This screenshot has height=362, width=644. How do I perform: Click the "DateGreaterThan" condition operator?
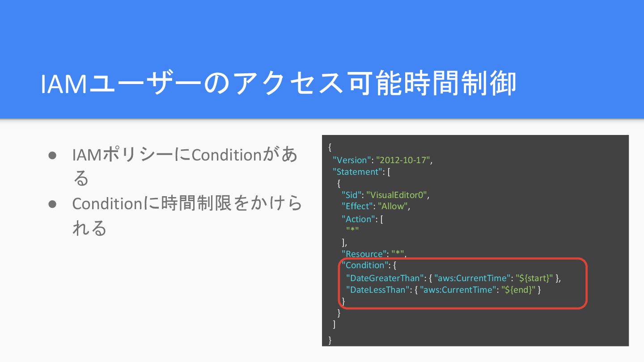point(385,278)
